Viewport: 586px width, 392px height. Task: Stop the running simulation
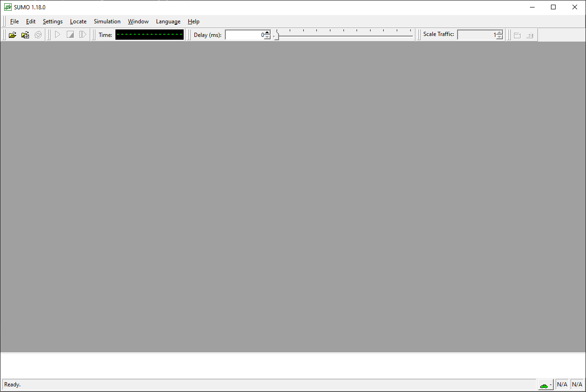click(x=70, y=35)
